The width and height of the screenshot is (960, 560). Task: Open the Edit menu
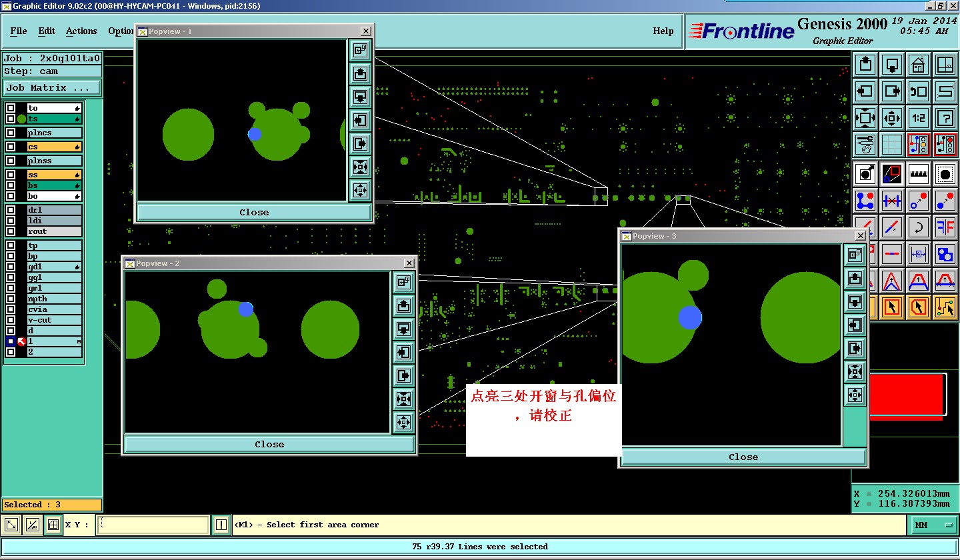pyautogui.click(x=47, y=31)
